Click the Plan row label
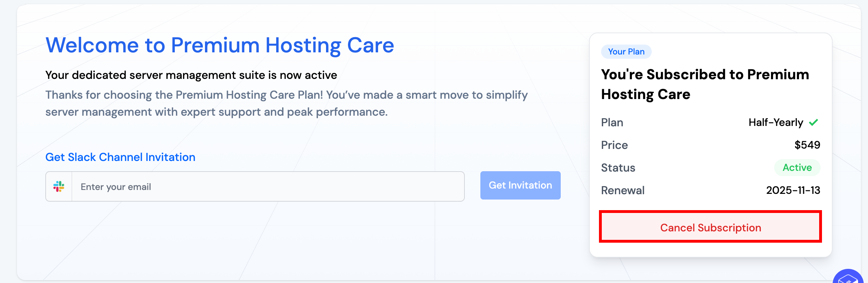This screenshot has width=868, height=283. [x=612, y=122]
